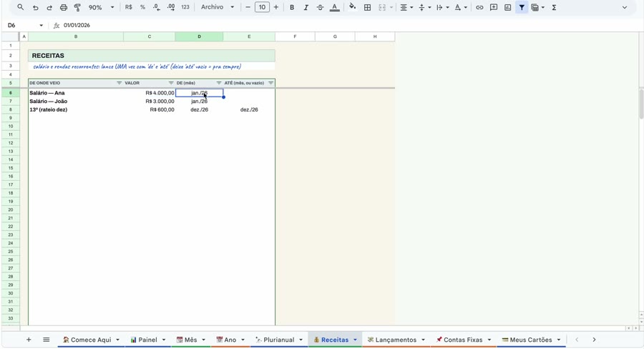Increase decimal places
The height and width of the screenshot is (349, 644).
tap(171, 7)
